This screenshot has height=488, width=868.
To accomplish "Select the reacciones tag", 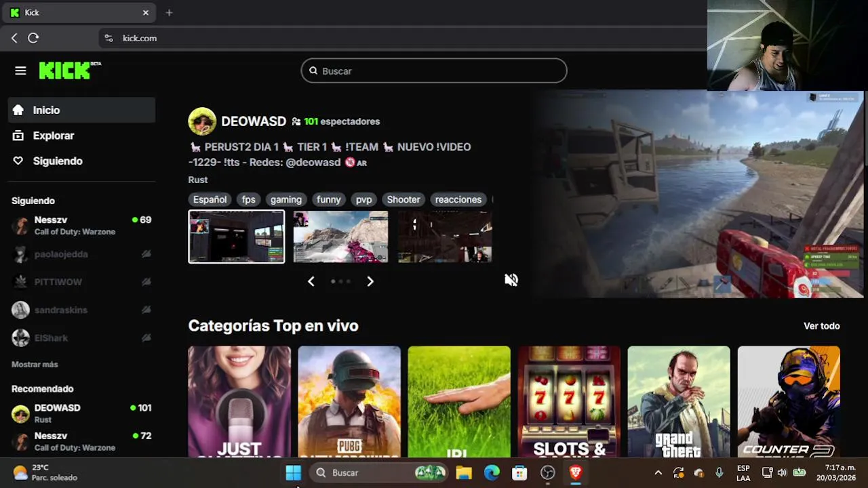I will [x=458, y=199].
